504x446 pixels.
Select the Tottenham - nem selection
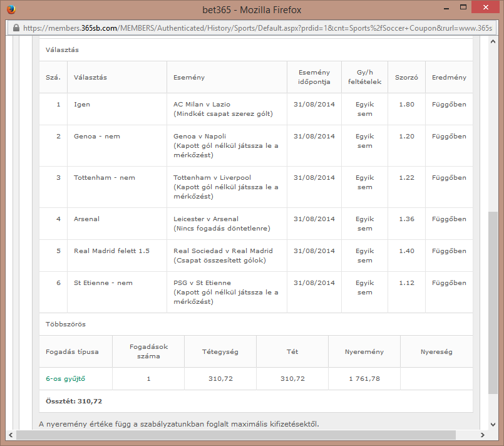click(x=105, y=177)
